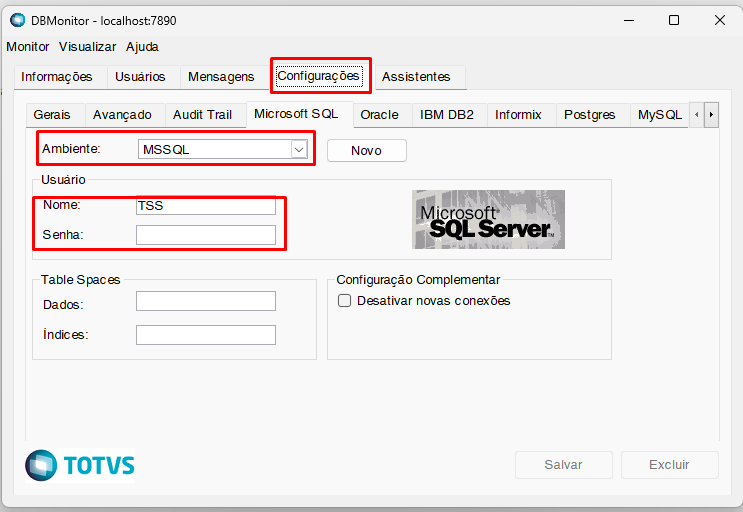Close the DBMonitor window
The height and width of the screenshot is (512, 743).
(720, 20)
